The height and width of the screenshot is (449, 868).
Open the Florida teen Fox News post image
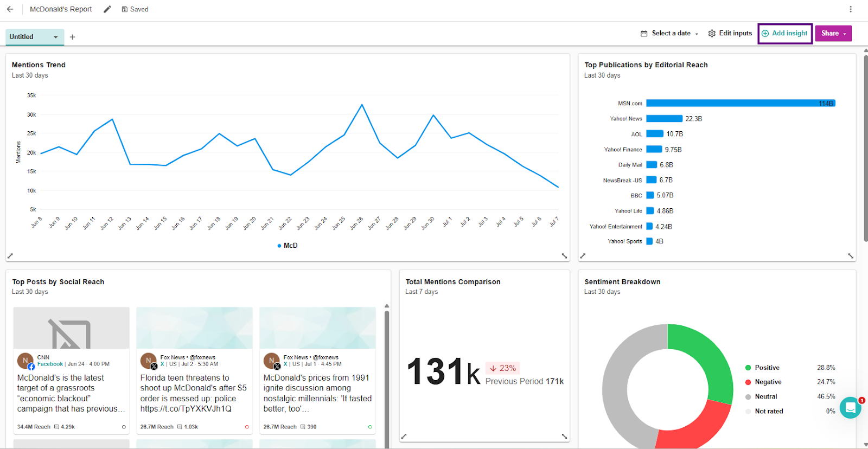pyautogui.click(x=194, y=328)
